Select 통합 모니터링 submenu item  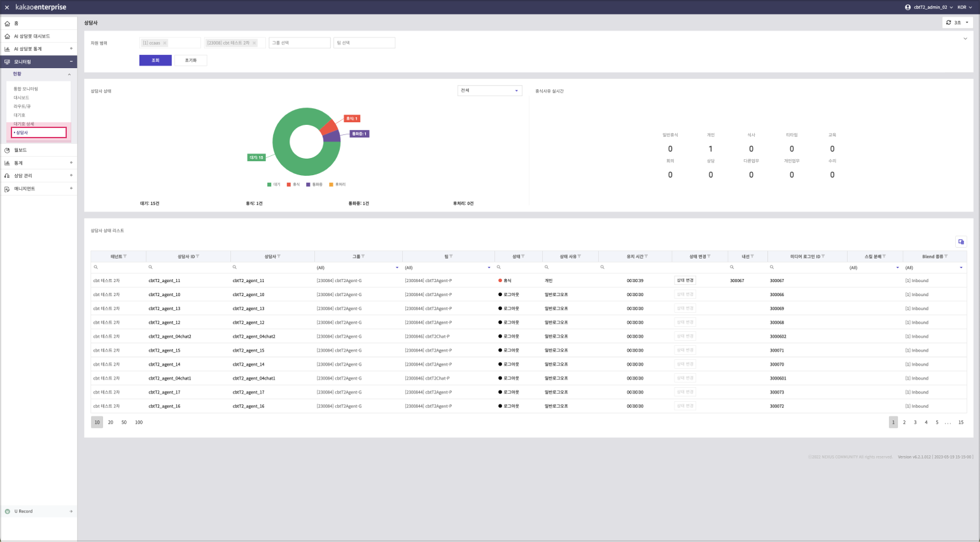26,89
